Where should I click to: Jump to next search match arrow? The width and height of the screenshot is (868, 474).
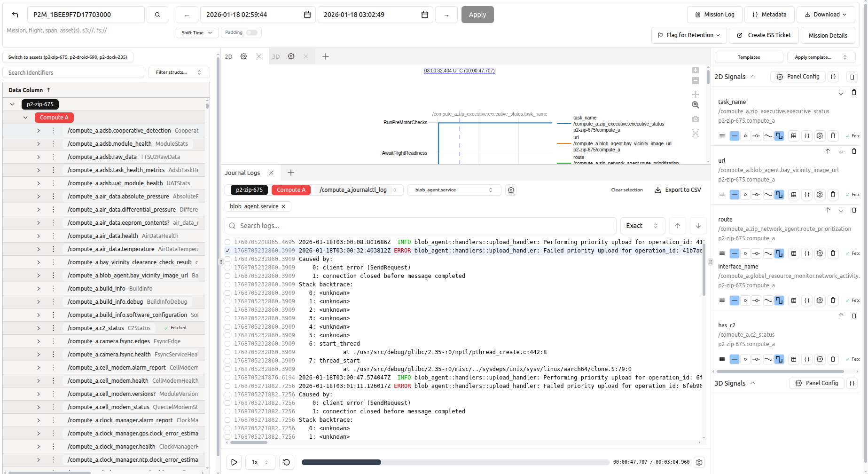698,226
